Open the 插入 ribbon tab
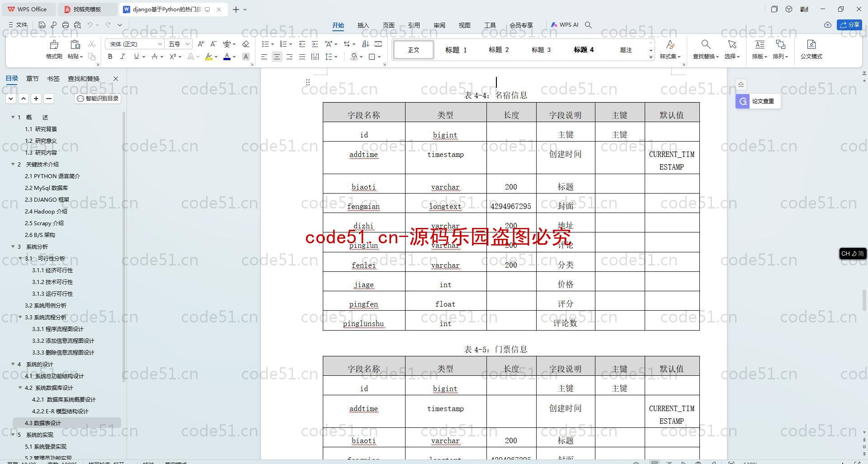868x464 pixels. pos(363,25)
